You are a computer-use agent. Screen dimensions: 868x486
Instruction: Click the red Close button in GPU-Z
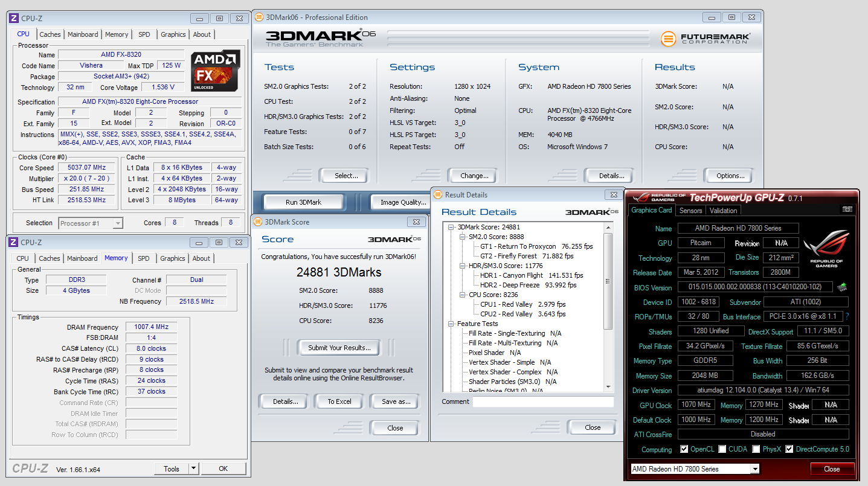pos(831,468)
